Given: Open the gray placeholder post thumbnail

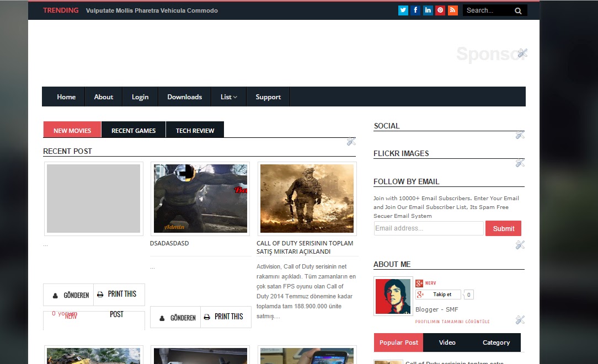Looking at the screenshot, I should pos(93,199).
